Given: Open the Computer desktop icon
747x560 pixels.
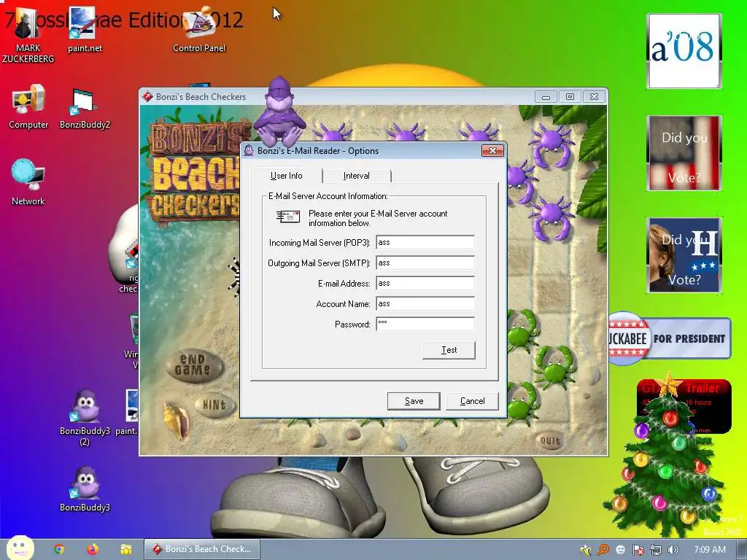Looking at the screenshot, I should click(x=28, y=106).
